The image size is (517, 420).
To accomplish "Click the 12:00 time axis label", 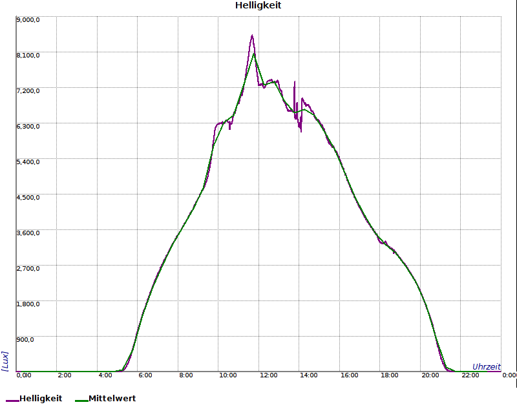I will click(268, 375).
